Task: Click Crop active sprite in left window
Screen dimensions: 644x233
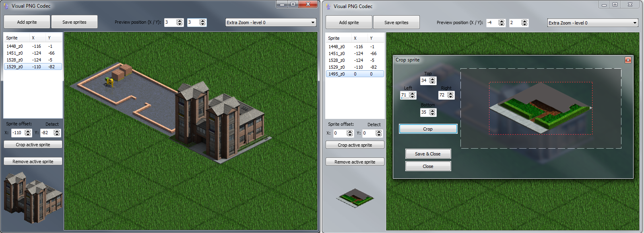Action: [33, 145]
